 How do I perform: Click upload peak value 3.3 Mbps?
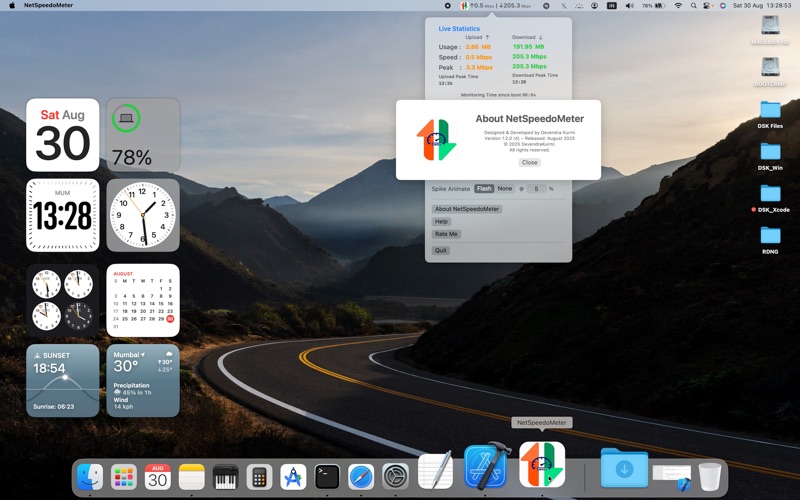click(x=479, y=67)
